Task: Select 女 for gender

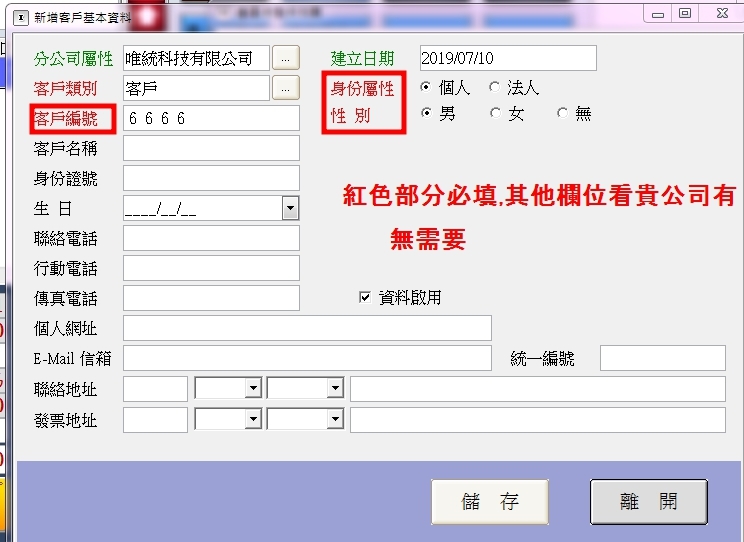Action: 494,114
